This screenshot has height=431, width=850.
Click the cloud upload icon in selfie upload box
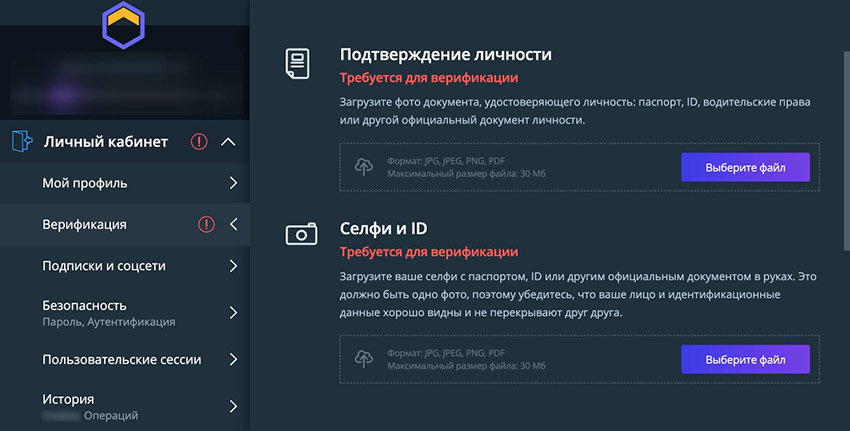coord(364,359)
